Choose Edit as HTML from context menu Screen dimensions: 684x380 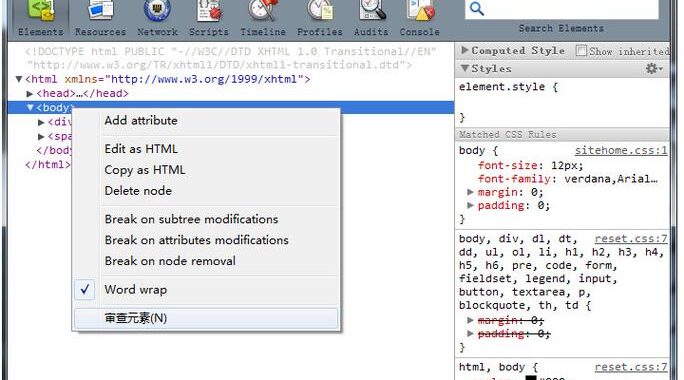(141, 149)
